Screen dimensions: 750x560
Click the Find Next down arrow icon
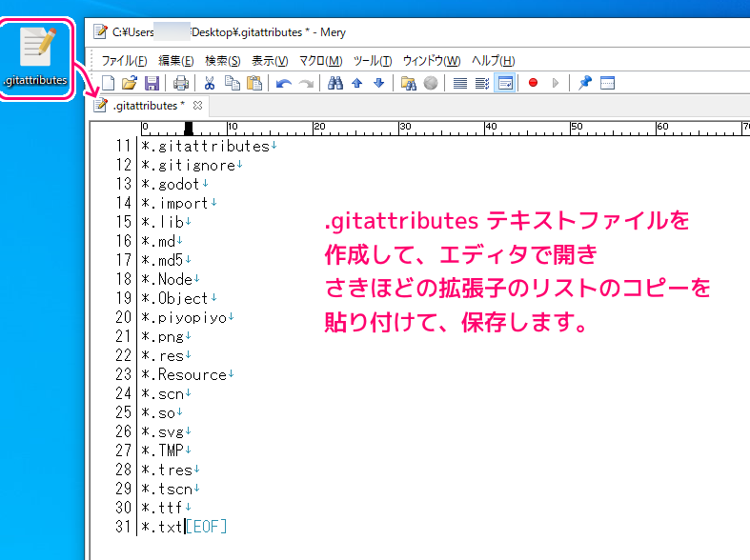tap(378, 83)
